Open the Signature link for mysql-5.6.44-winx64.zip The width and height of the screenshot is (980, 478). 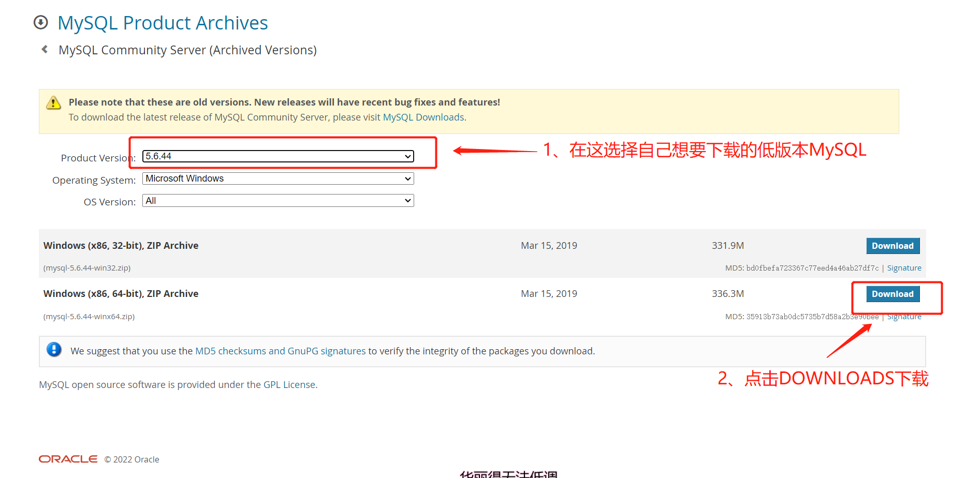click(904, 317)
